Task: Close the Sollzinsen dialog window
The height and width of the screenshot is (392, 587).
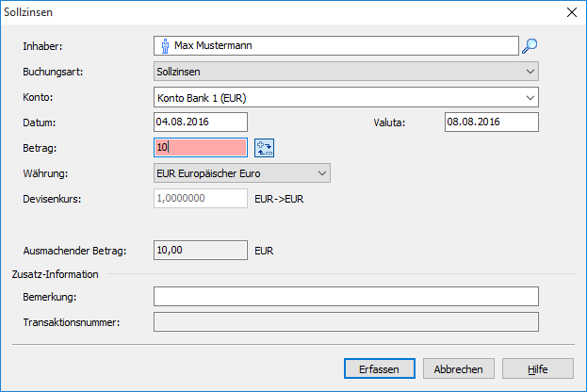Action: point(569,13)
